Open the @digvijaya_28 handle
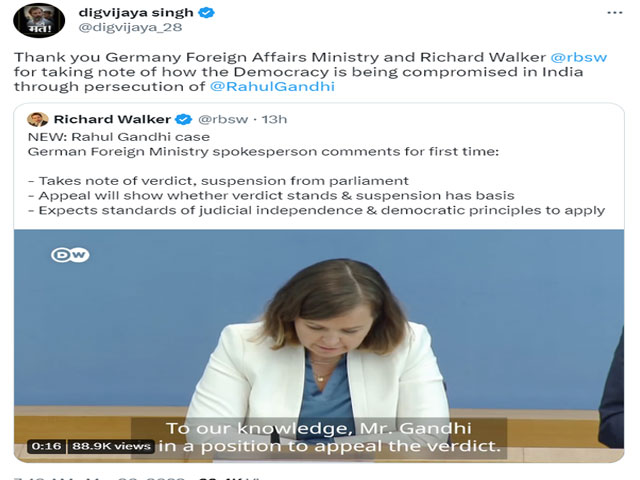This screenshot has width=640, height=480. [x=130, y=27]
